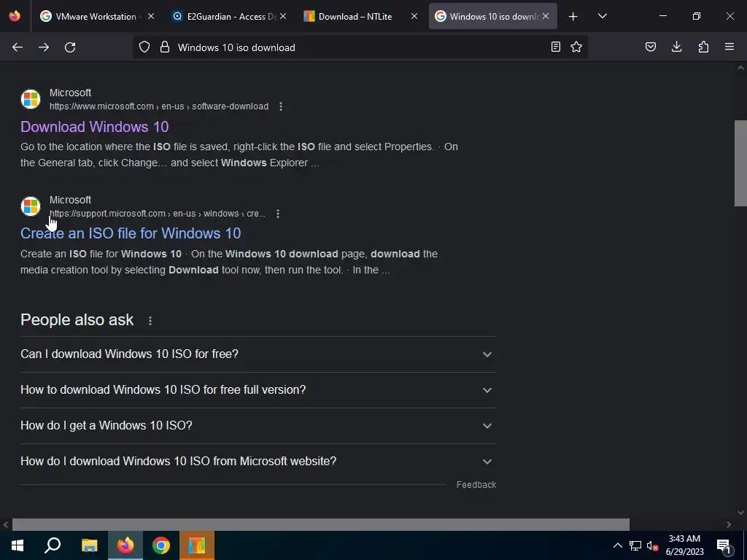Open the Extensions menu
Viewport: 747px width, 560px height.
[x=703, y=47]
